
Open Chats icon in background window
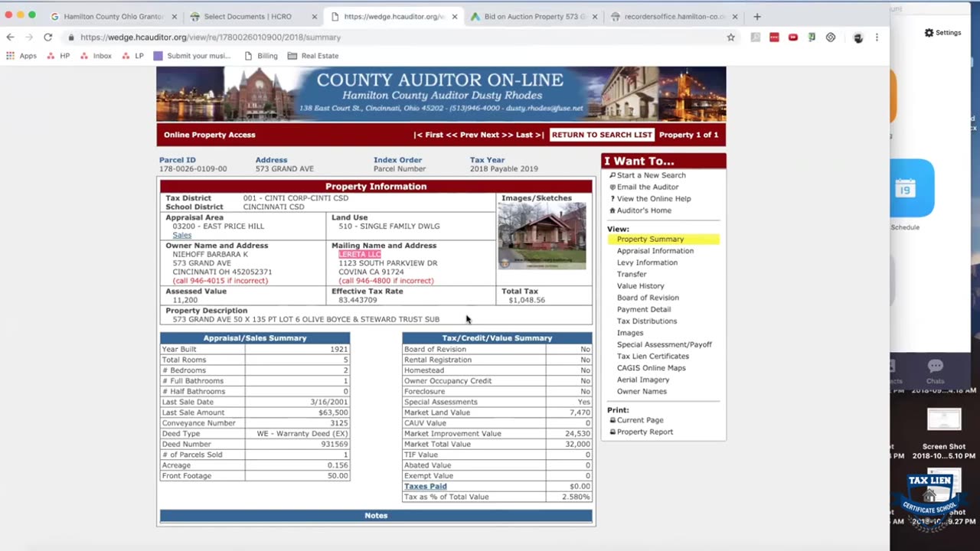click(x=935, y=370)
